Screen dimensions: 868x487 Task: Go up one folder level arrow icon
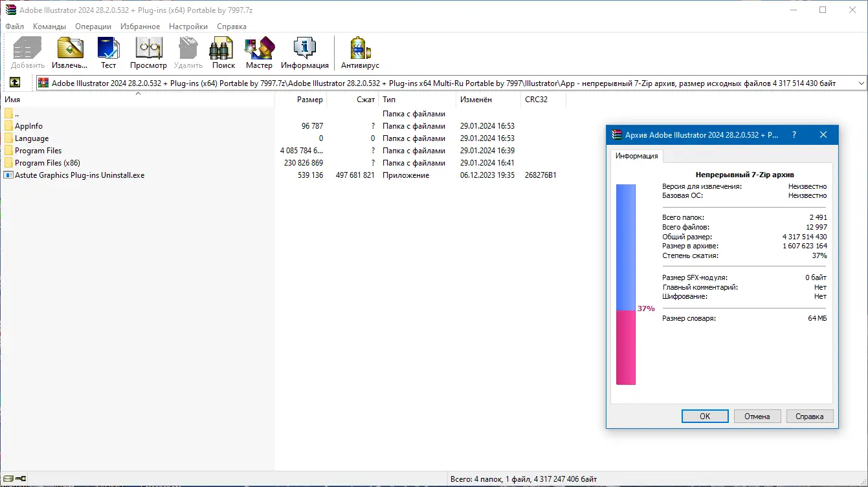(x=15, y=83)
